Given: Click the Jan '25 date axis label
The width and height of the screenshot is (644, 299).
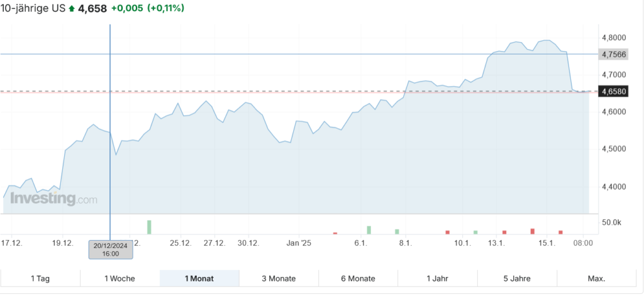Looking at the screenshot, I should click(299, 243).
